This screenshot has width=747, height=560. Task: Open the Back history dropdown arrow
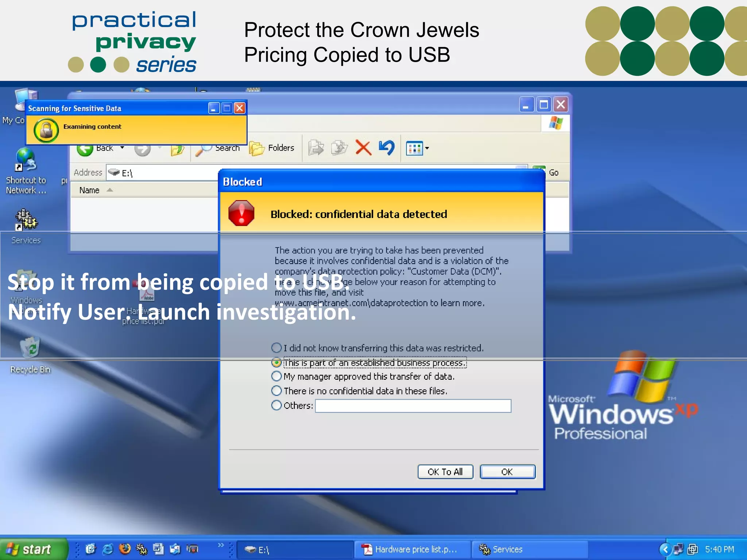[x=122, y=148]
